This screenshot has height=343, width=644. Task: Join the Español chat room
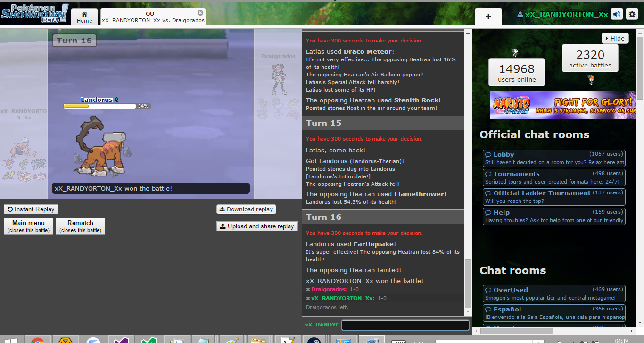pyautogui.click(x=554, y=313)
